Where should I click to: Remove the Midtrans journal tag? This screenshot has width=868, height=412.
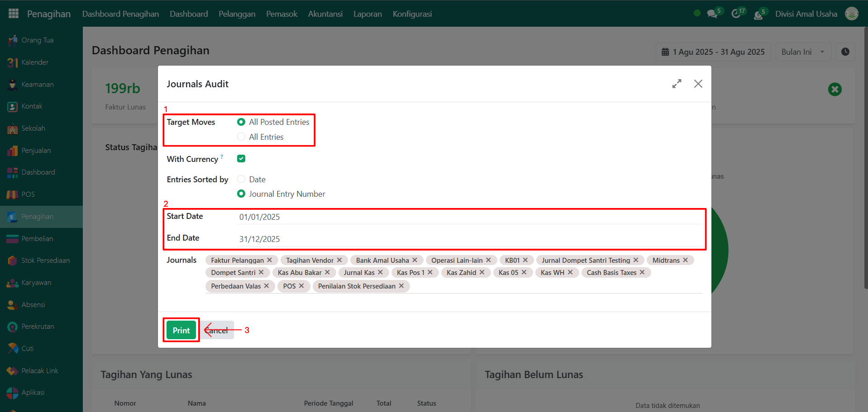pyautogui.click(x=686, y=260)
